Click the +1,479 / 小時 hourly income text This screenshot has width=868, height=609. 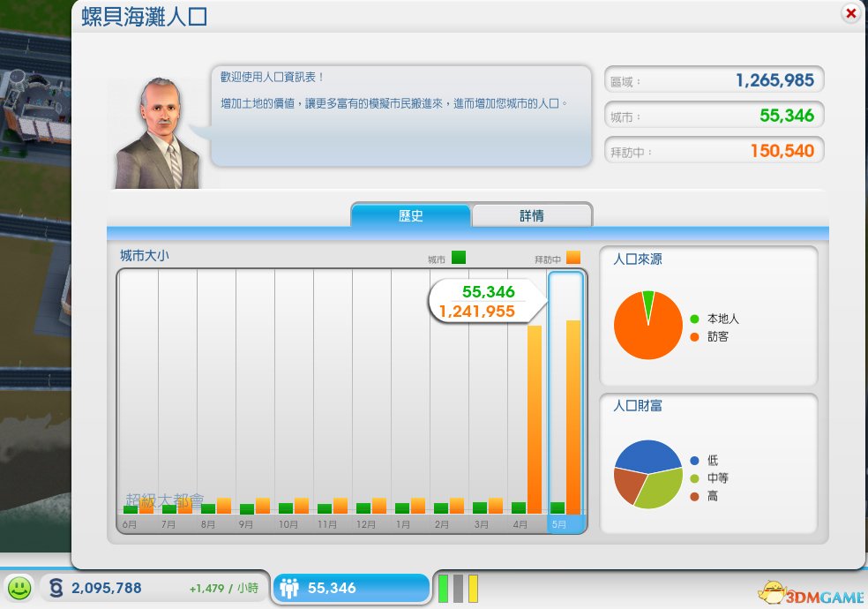tap(224, 588)
